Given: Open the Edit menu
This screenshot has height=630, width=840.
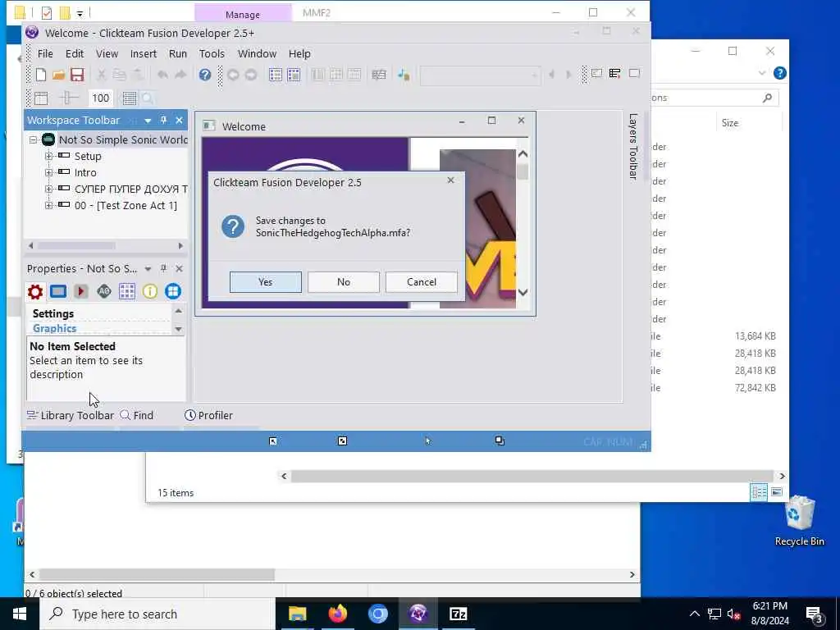Looking at the screenshot, I should click(75, 53).
